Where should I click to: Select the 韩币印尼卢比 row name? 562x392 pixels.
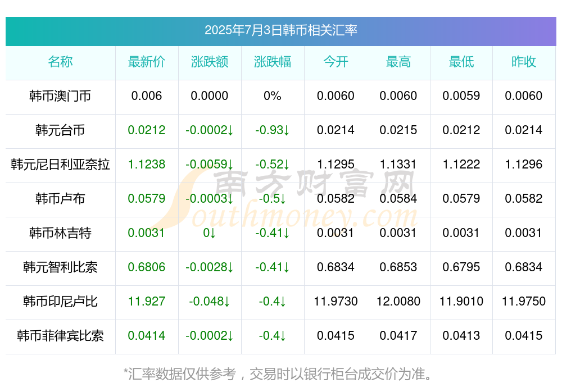(60, 302)
